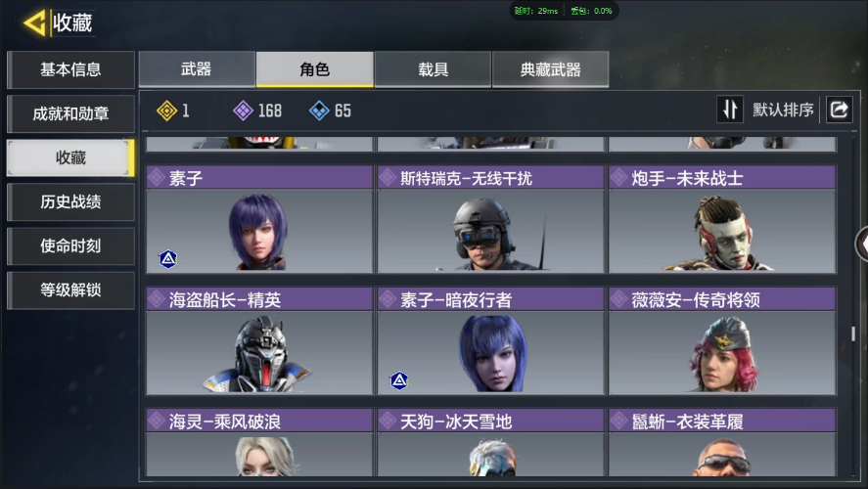The width and height of the screenshot is (868, 489).
Task: Open the 典藏武器 tab
Action: click(x=550, y=69)
